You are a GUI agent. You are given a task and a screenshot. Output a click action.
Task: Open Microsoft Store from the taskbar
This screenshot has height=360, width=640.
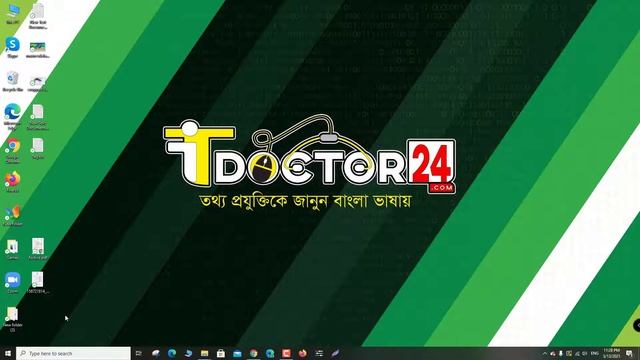coord(221,353)
